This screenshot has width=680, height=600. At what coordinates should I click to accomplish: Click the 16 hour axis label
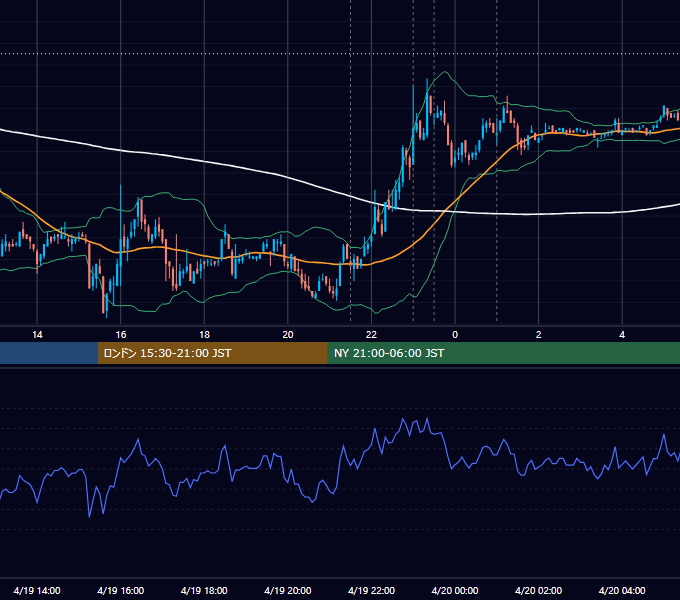(121, 335)
